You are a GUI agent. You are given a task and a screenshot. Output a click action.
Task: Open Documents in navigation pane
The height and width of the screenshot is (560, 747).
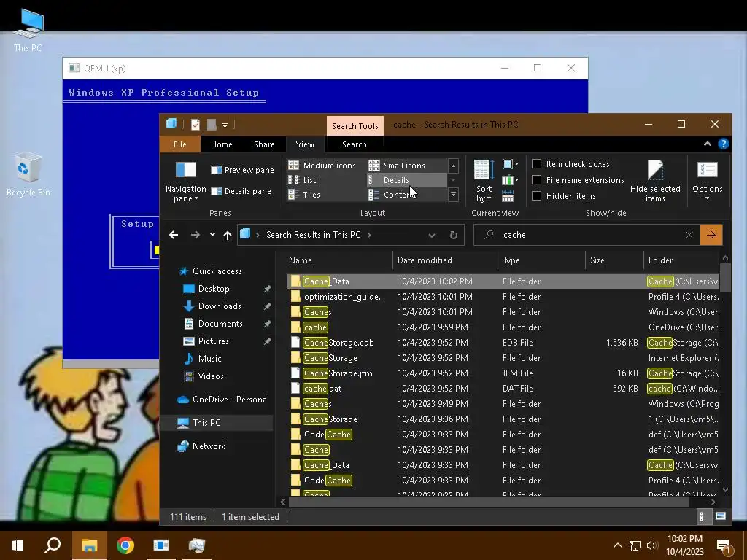[x=220, y=324]
